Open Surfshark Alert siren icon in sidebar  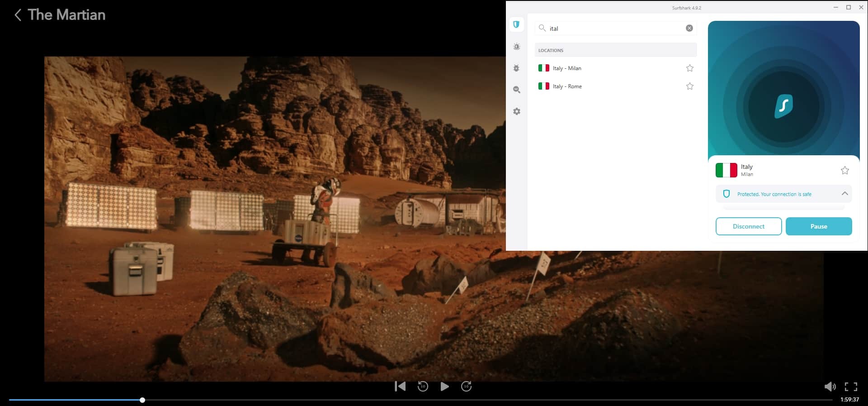(x=517, y=46)
